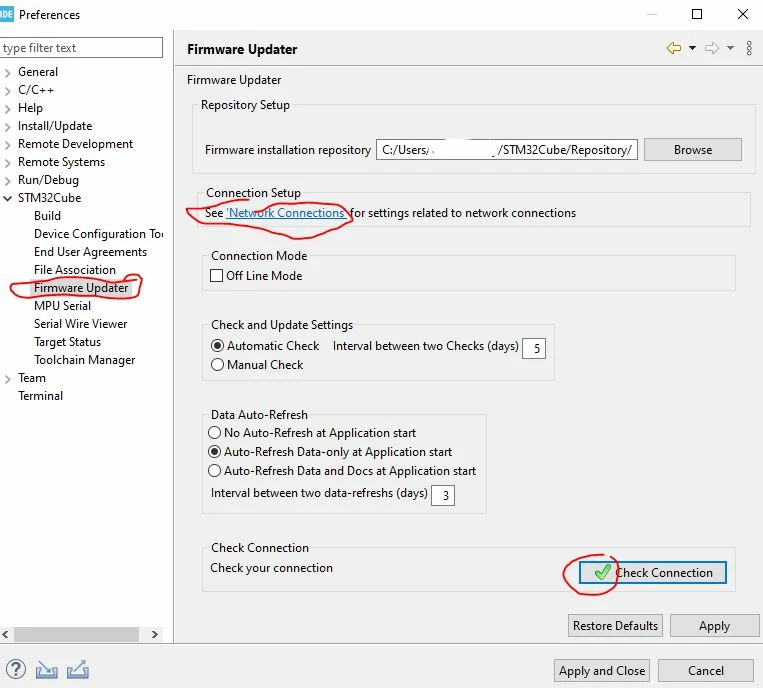Viewport: 763px width, 688px height.
Task: Open the three-dot view menu
Action: (749, 48)
